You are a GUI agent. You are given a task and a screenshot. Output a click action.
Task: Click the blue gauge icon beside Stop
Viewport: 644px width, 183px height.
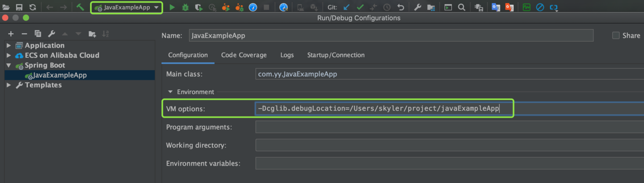253,7
